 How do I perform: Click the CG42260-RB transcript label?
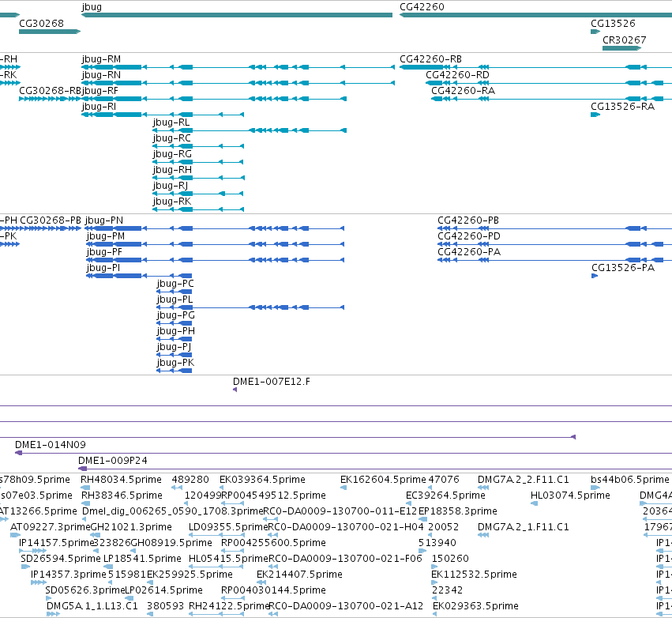[430, 59]
